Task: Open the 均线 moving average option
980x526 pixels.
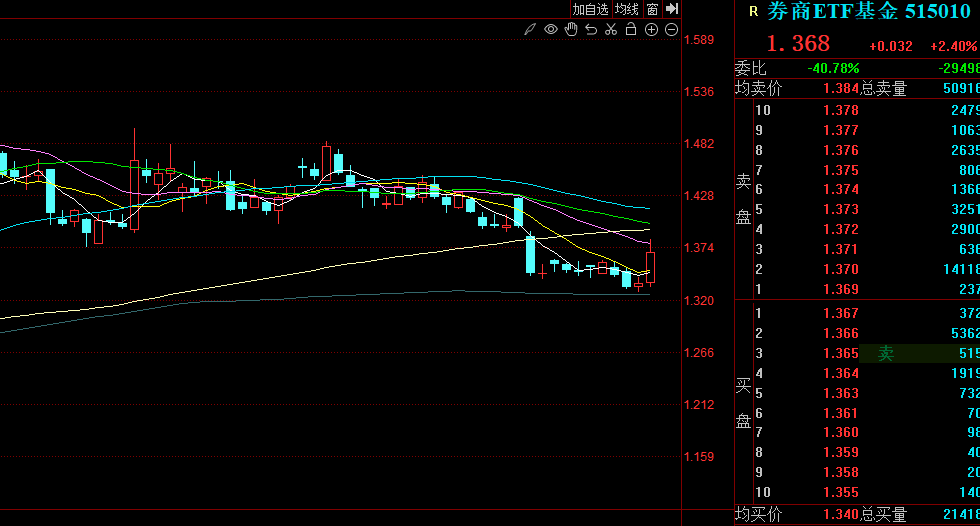Action: tap(627, 9)
